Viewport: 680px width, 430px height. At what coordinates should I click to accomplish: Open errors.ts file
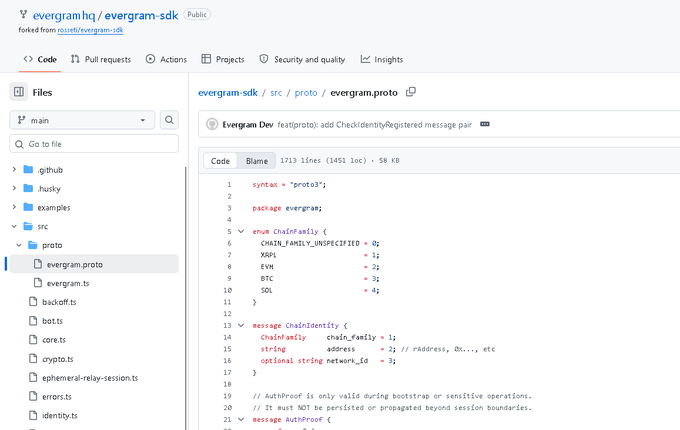[57, 397]
